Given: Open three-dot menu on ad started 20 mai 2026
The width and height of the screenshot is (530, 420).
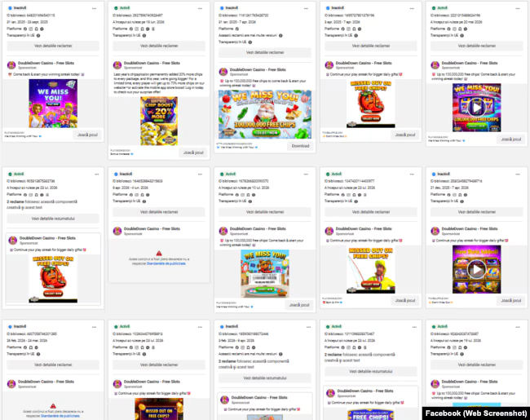Looking at the screenshot, I should pyautogui.click(x=518, y=8).
